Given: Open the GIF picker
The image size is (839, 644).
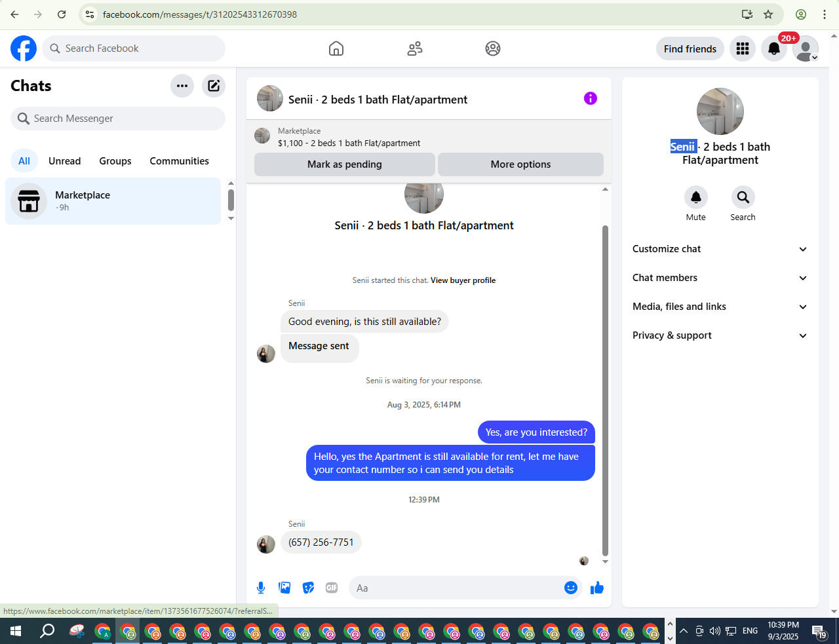Looking at the screenshot, I should (332, 588).
